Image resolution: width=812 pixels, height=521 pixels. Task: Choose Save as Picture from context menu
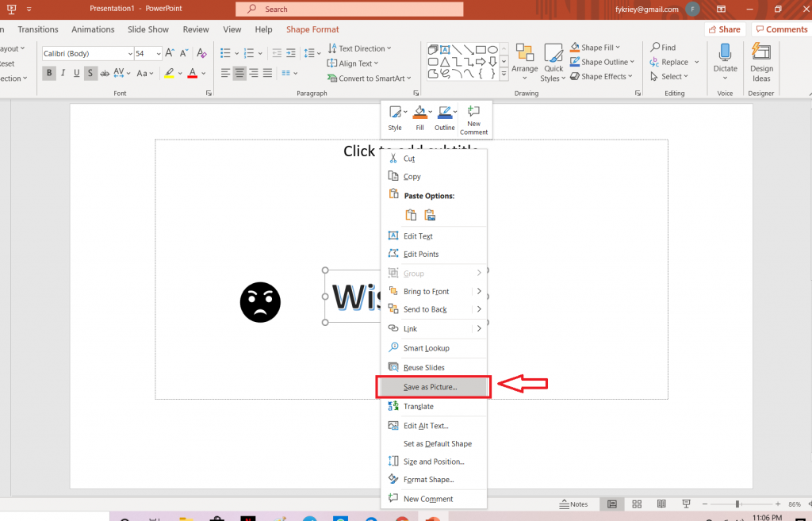click(432, 387)
